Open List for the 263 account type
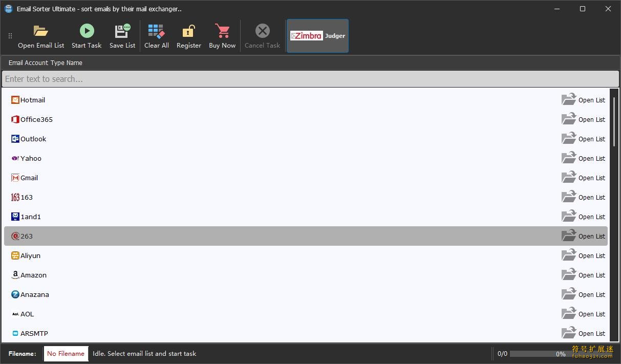 coord(583,236)
